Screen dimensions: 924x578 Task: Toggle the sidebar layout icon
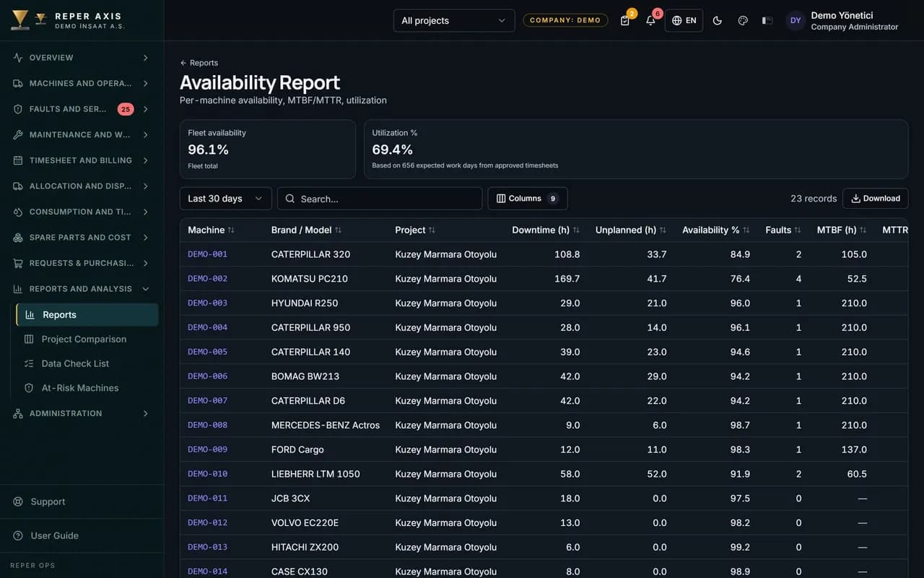[x=767, y=20]
